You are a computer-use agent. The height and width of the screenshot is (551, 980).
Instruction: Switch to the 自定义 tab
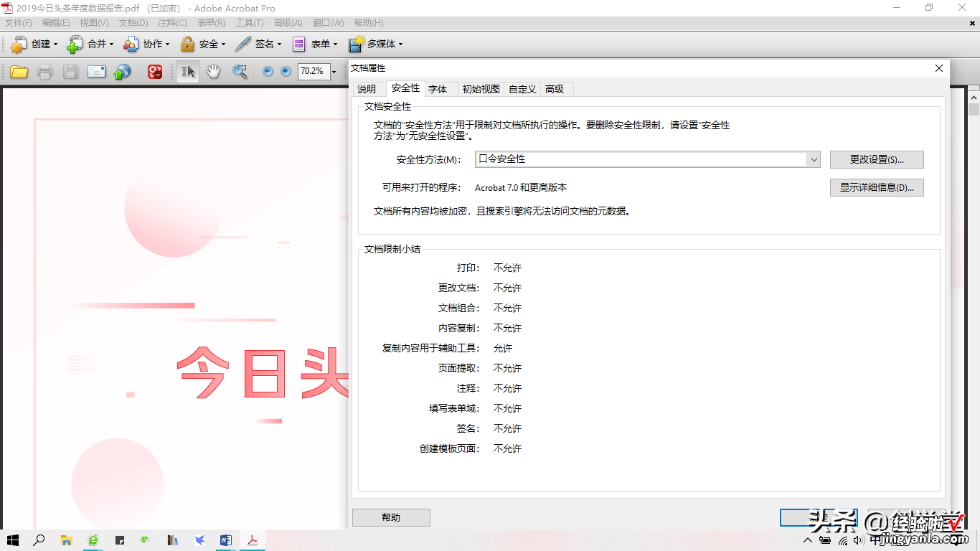pos(522,89)
